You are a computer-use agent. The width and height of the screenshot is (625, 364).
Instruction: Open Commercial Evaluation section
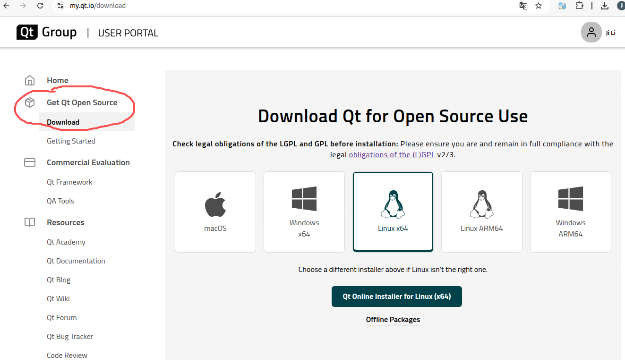(x=88, y=162)
